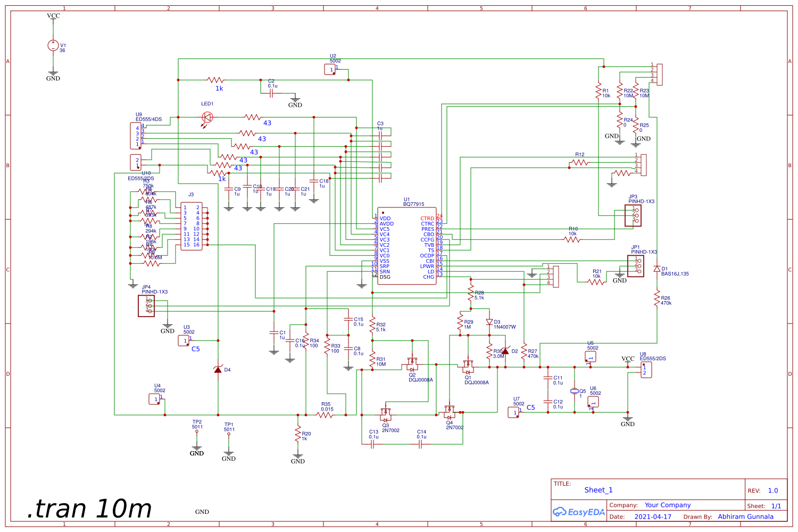The width and height of the screenshot is (798, 532).
Task: Select transistor Q3 2N7002 symbol
Action: coord(386,414)
